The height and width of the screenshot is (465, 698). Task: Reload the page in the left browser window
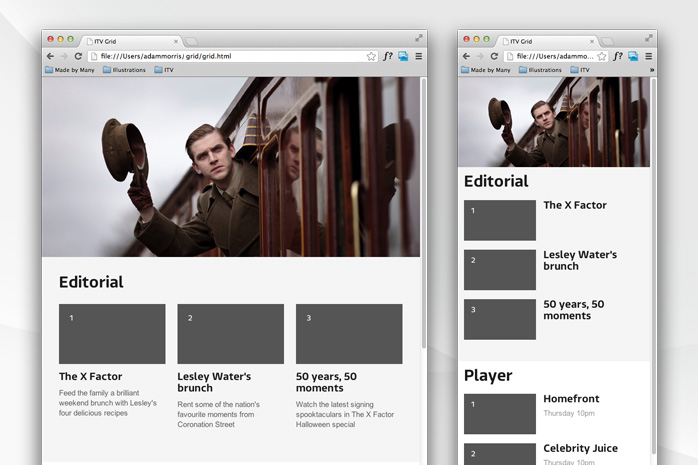coord(78,56)
